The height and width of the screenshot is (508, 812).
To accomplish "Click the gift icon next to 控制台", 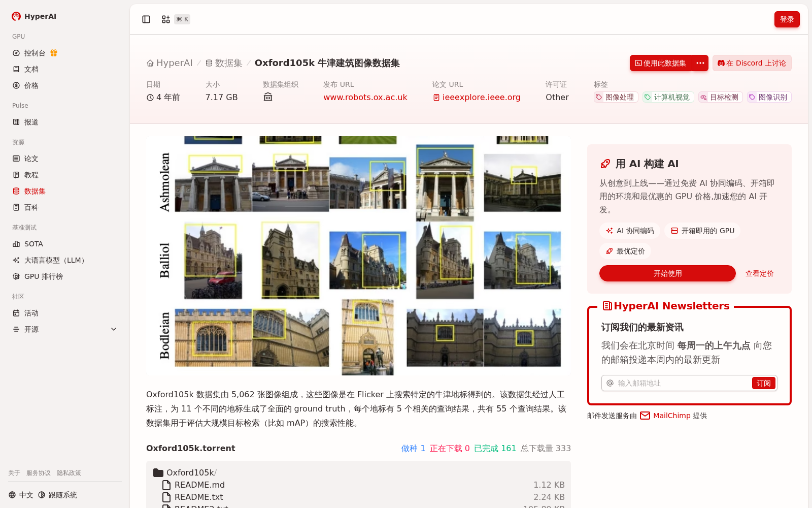I will [x=54, y=53].
